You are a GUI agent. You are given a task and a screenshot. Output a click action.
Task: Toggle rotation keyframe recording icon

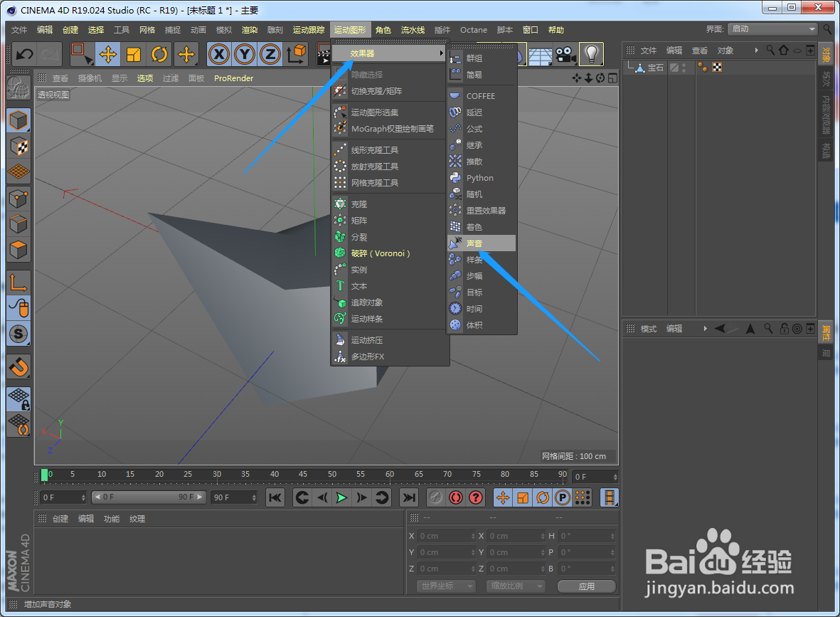(543, 497)
